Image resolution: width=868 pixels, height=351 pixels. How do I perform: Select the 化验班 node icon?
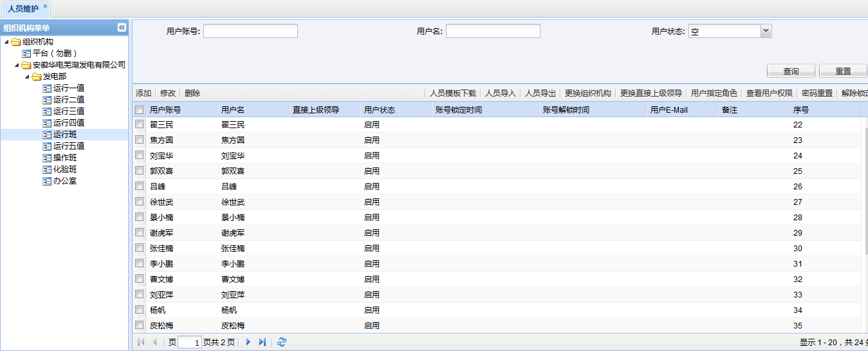click(47, 169)
